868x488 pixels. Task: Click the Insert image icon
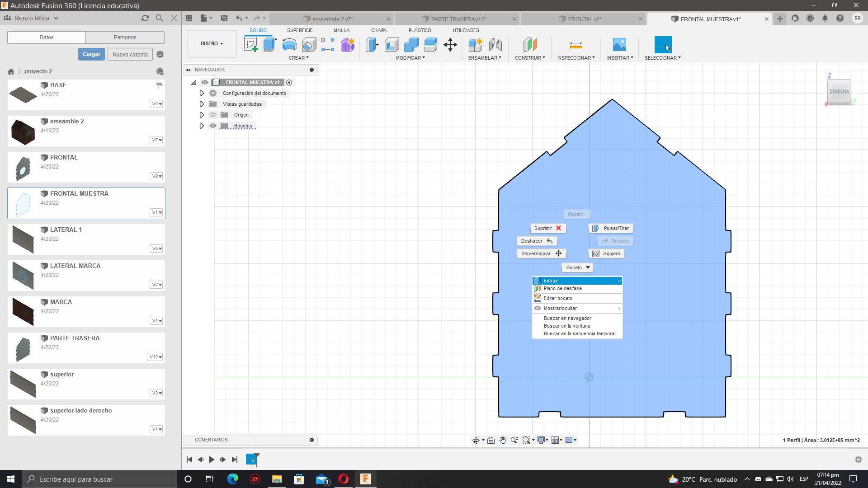click(x=619, y=45)
